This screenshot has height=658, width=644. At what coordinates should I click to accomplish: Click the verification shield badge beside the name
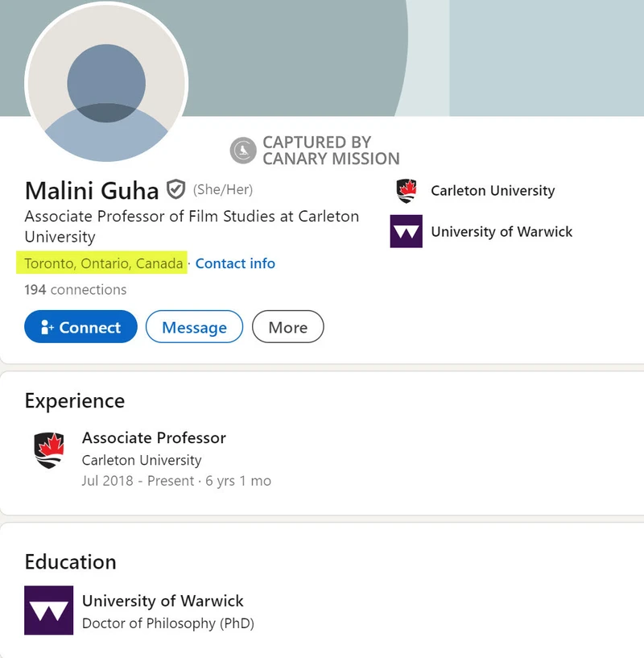(x=175, y=189)
